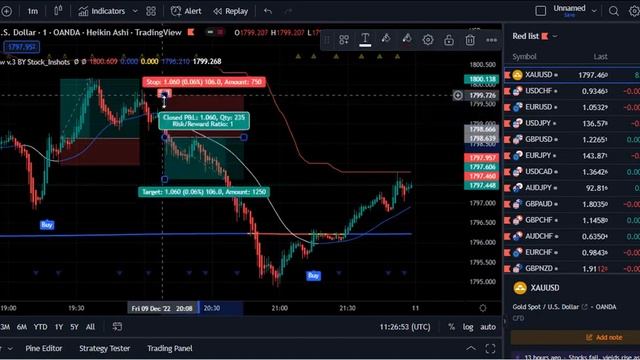This screenshot has height=360, width=640.
Task: Change the 1m timeframe interval
Action: point(32,11)
